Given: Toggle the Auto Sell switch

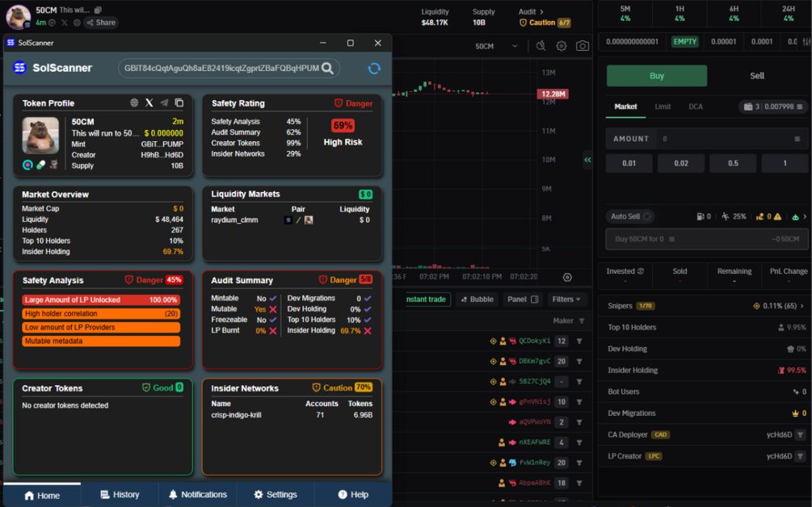Looking at the screenshot, I should 647,216.
